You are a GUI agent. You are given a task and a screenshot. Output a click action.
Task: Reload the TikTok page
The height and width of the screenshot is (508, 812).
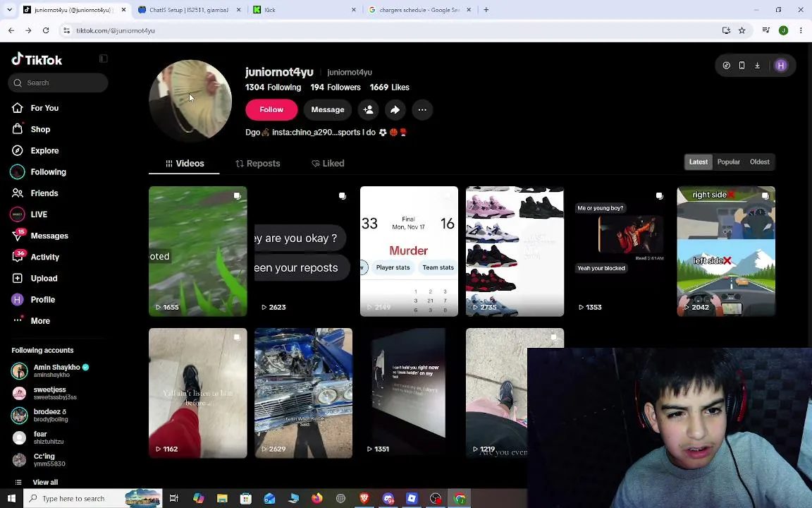coord(46,30)
